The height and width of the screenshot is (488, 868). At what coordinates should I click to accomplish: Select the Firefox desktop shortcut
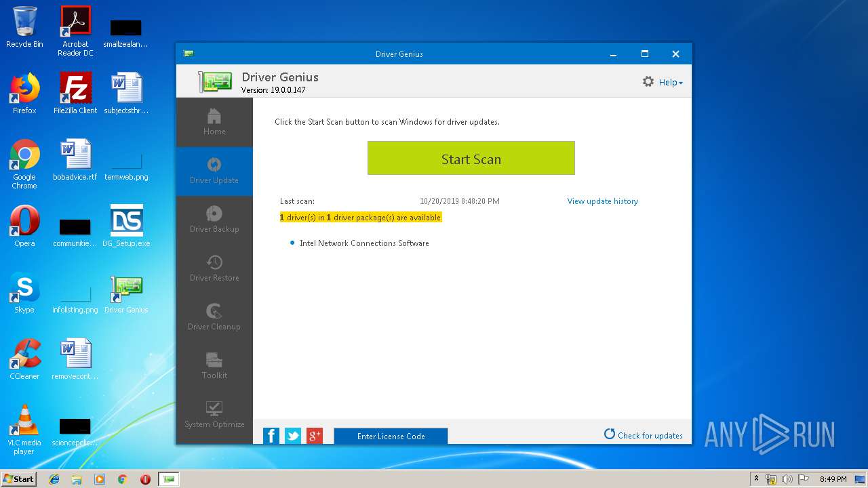pyautogui.click(x=24, y=94)
